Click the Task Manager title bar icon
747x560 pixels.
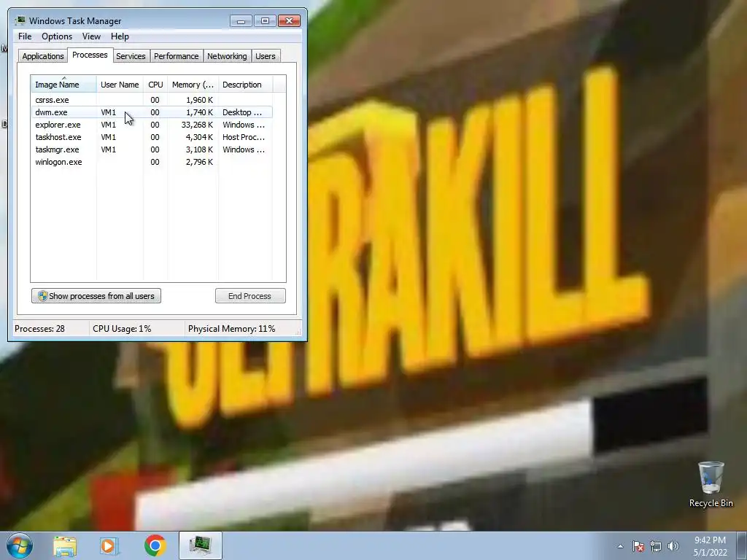[20, 20]
